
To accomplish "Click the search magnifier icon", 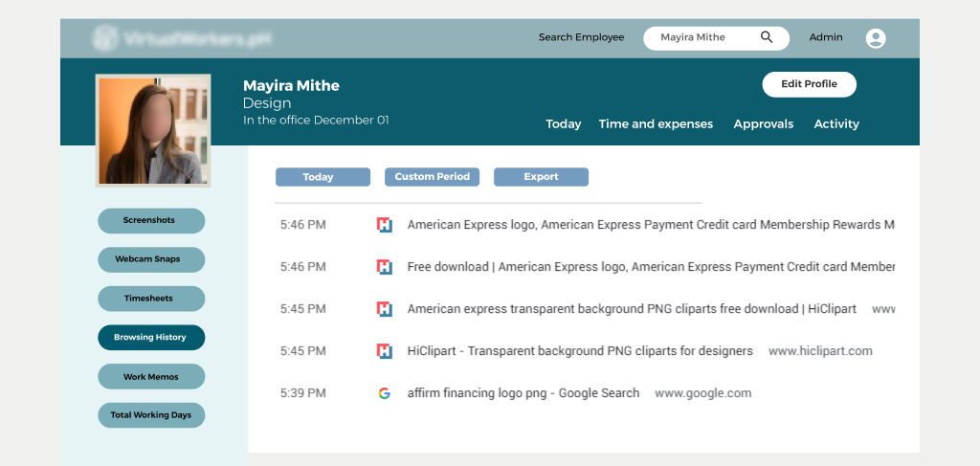I will click(x=767, y=37).
